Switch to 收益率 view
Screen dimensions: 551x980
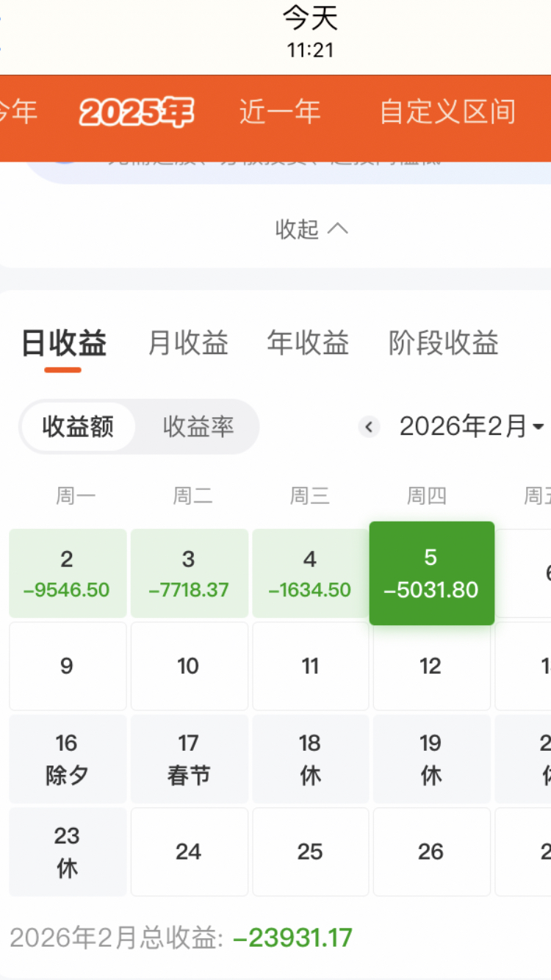click(198, 426)
